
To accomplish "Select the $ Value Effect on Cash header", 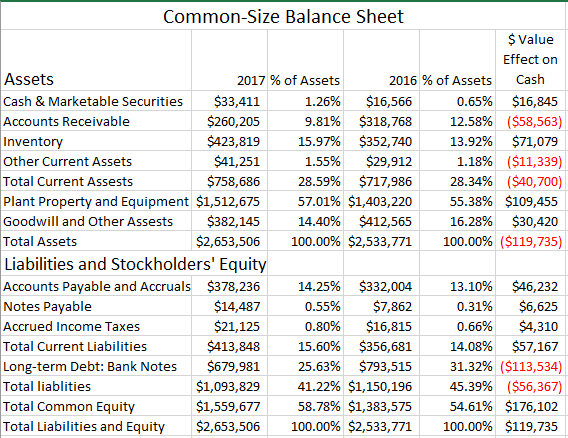I will pos(530,60).
